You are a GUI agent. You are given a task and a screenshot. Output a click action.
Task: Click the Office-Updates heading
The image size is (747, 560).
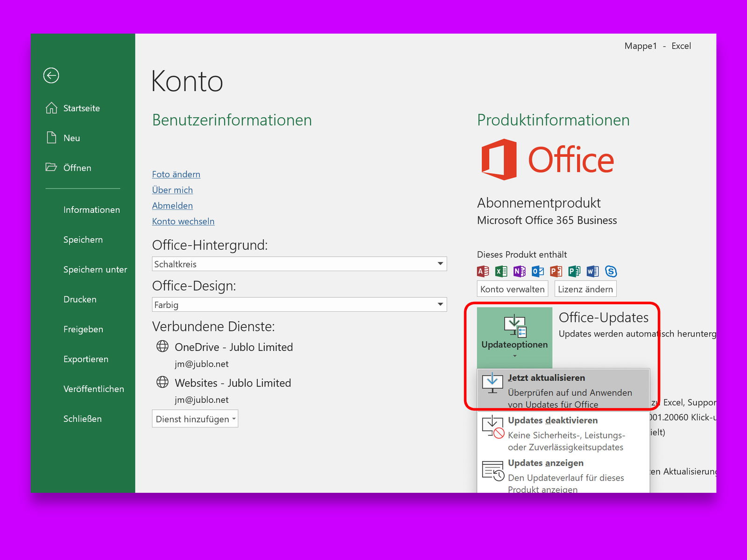[604, 317]
